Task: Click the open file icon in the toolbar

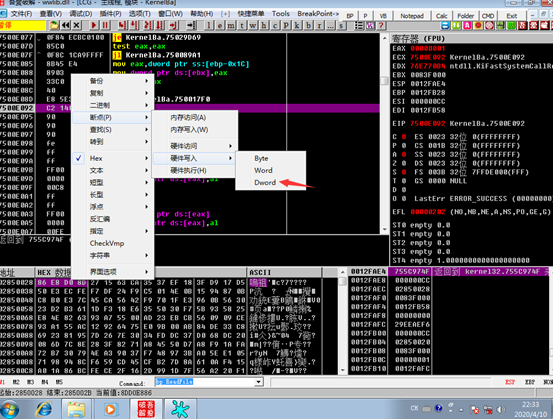Action: coord(54,25)
